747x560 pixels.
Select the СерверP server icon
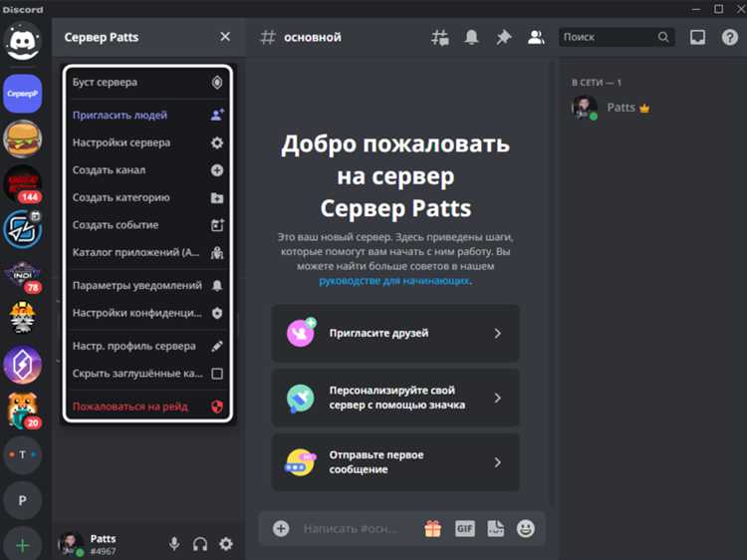[x=22, y=94]
